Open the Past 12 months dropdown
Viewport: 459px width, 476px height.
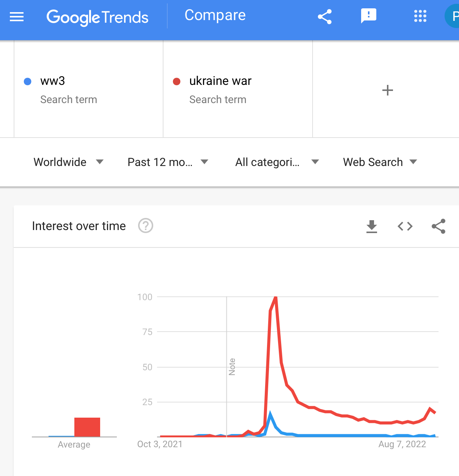pos(168,162)
